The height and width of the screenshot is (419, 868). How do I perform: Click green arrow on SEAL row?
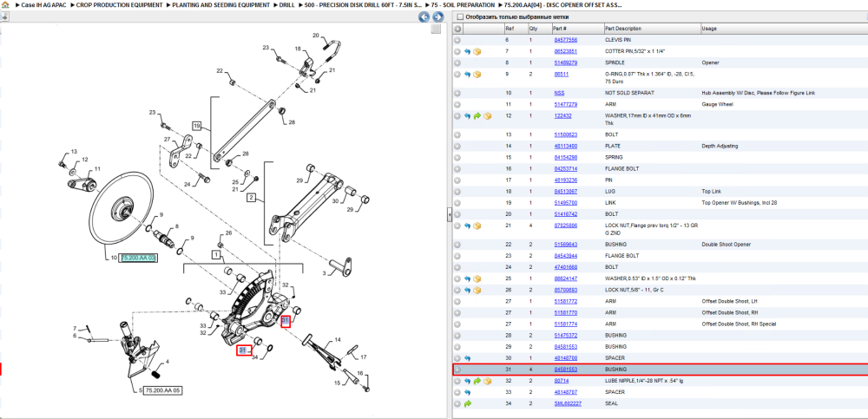click(467, 403)
